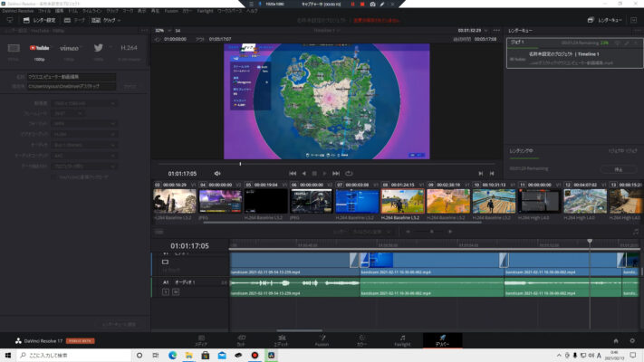This screenshot has width=644, height=362.
Task: Toggle video track V1 enable icon
Action: tap(165, 262)
